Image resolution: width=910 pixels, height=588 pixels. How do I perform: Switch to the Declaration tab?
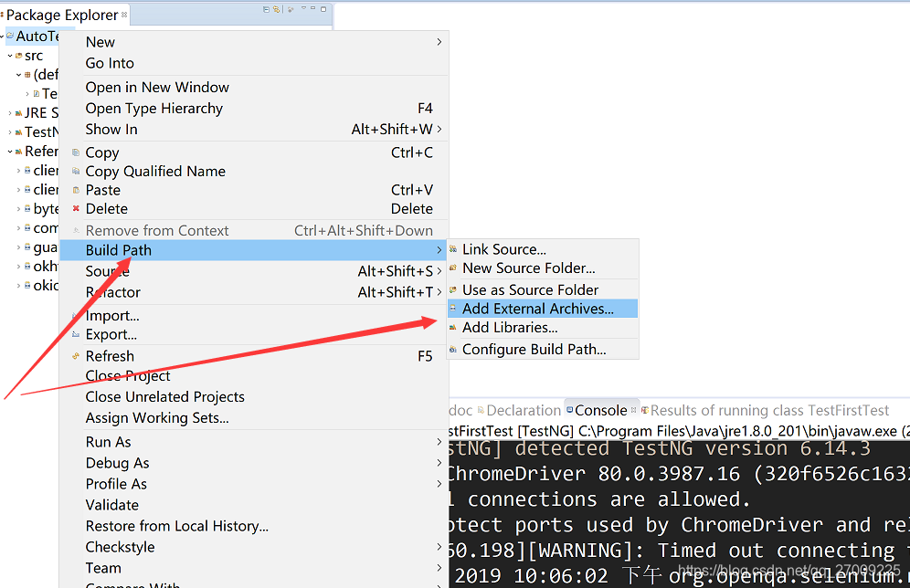520,410
